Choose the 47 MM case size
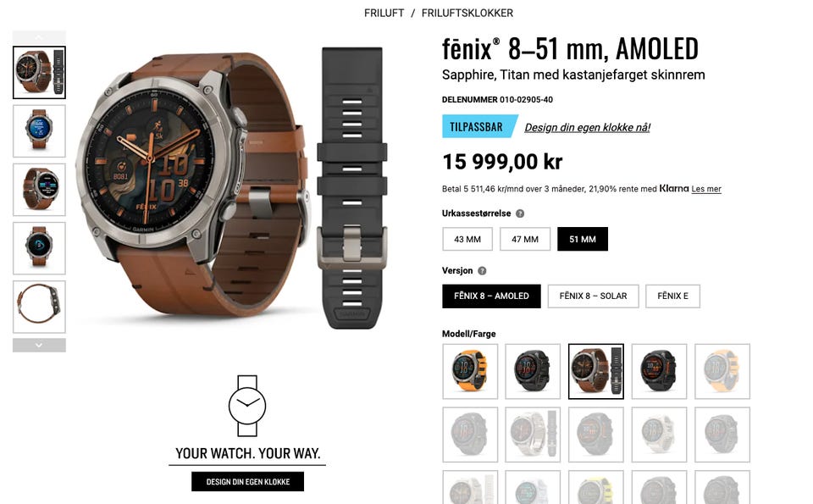This screenshot has height=504, width=813. click(525, 239)
